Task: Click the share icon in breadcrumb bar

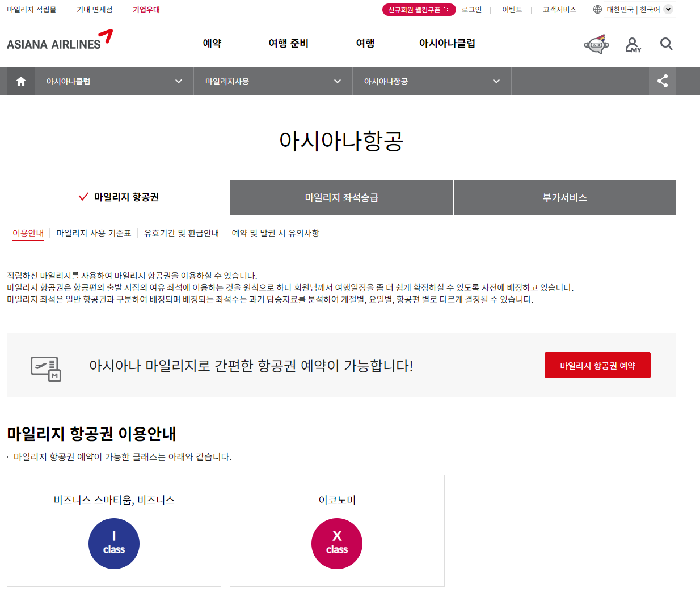Action: 663,81
